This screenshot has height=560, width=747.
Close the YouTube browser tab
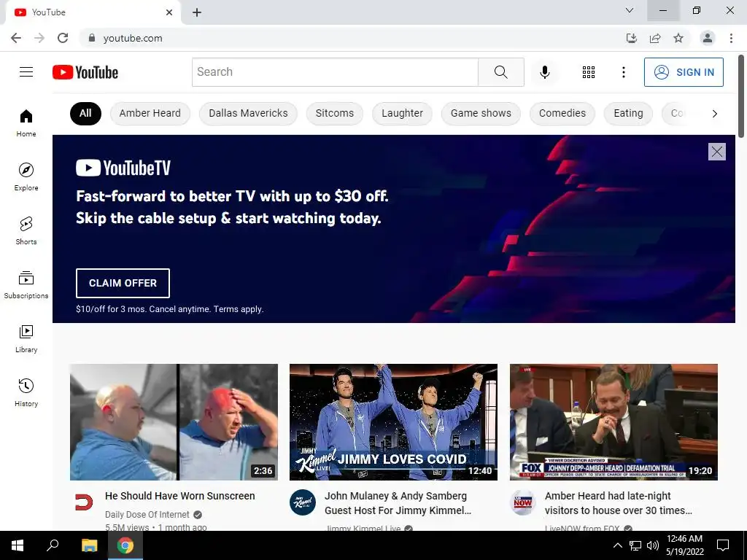(169, 12)
